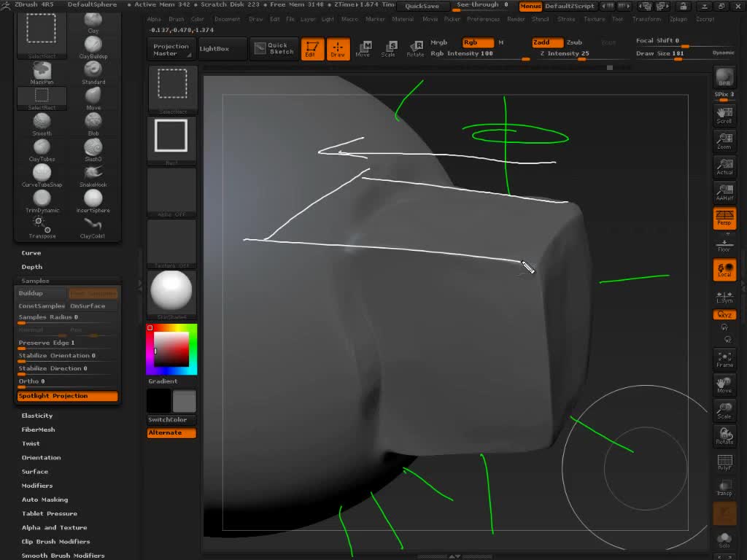Toggle Local transformations button
The width and height of the screenshot is (747, 560).
coord(724,270)
